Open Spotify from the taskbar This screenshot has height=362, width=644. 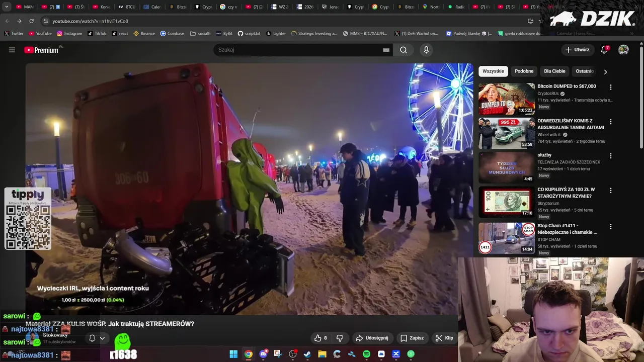(366, 354)
